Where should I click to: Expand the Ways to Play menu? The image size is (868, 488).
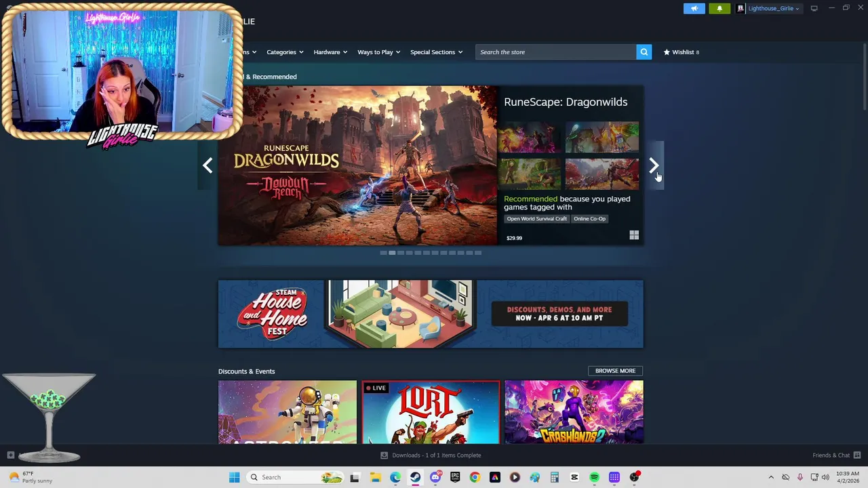[378, 52]
